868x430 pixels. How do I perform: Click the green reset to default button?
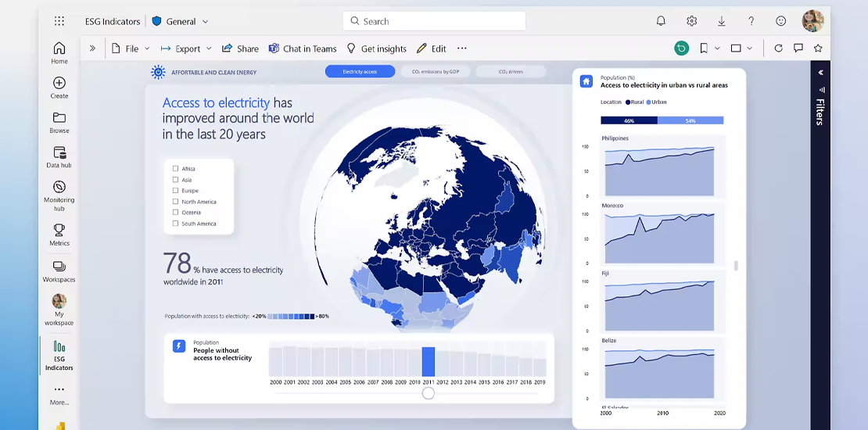(681, 48)
